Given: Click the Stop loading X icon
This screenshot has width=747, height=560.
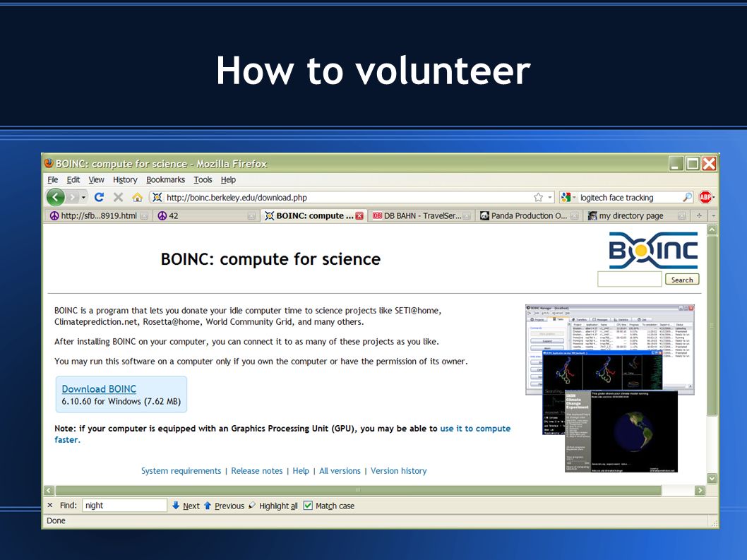Looking at the screenshot, I should click(x=118, y=197).
